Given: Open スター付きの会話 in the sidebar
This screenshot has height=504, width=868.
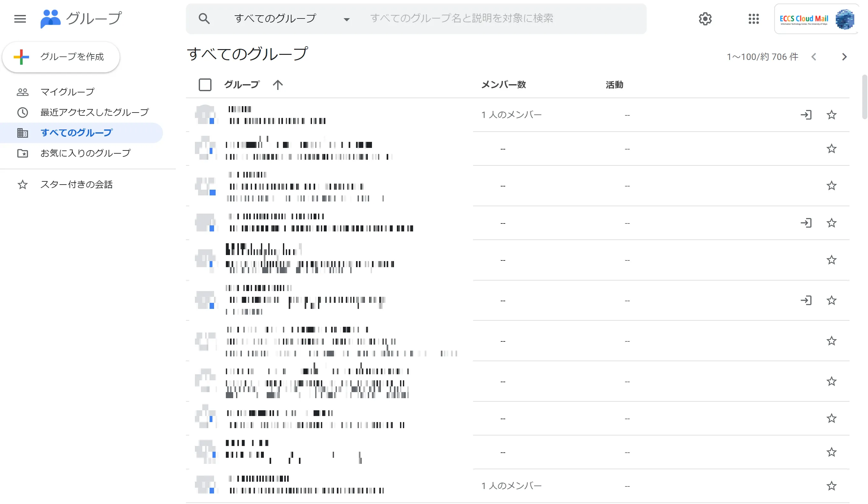Looking at the screenshot, I should tap(81, 185).
